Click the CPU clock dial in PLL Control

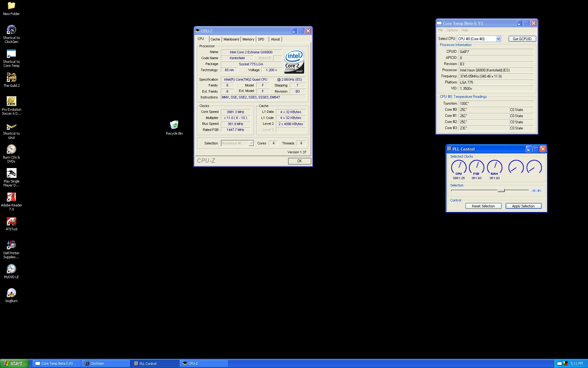459,167
